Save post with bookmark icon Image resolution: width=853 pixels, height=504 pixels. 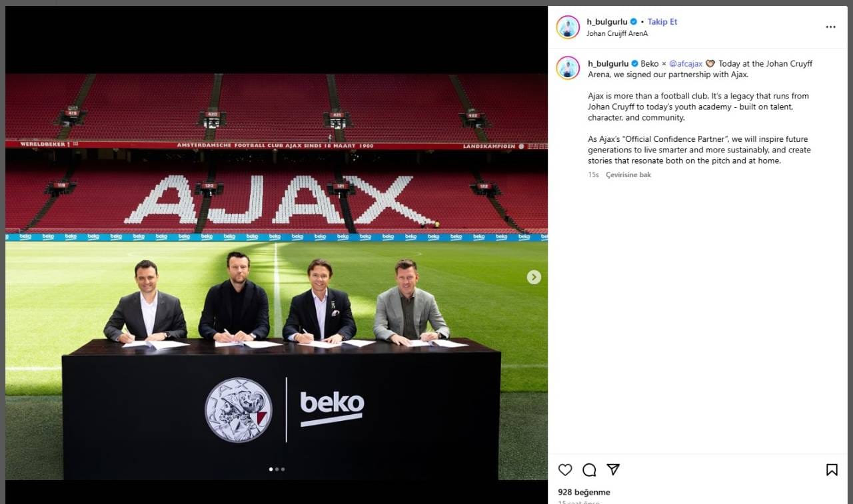(x=832, y=470)
